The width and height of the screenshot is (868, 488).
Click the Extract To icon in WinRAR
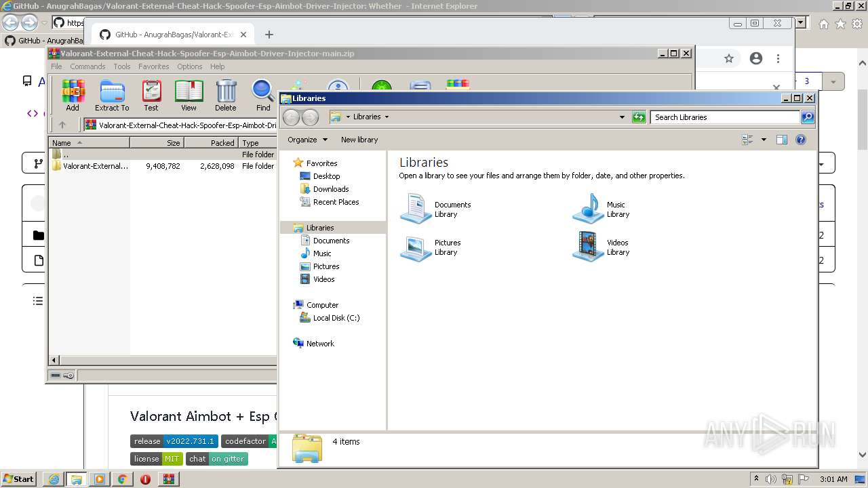(112, 95)
